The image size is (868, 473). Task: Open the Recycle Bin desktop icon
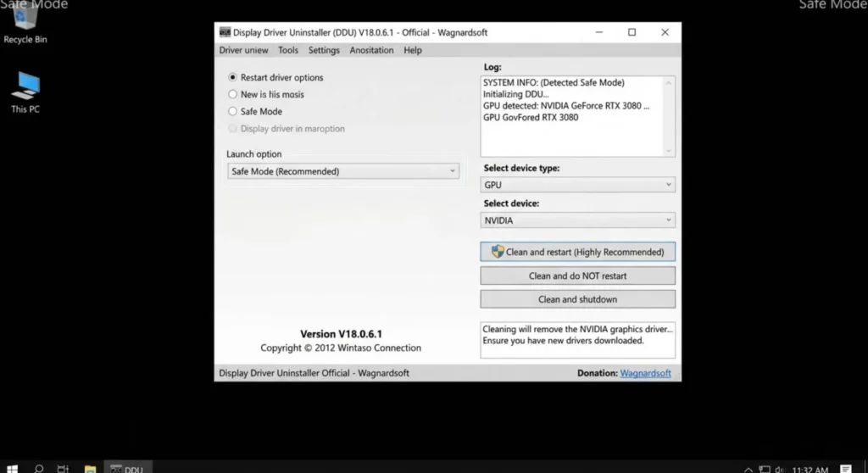click(25, 25)
